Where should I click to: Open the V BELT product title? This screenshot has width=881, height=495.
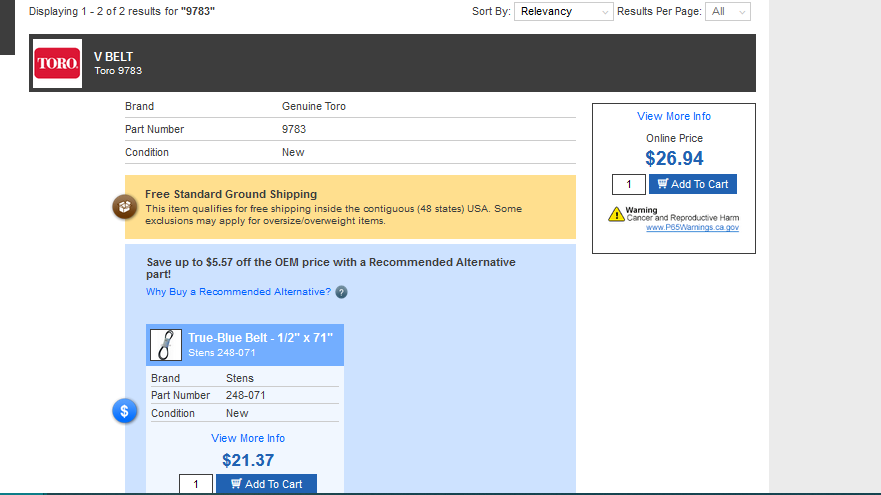pos(113,57)
